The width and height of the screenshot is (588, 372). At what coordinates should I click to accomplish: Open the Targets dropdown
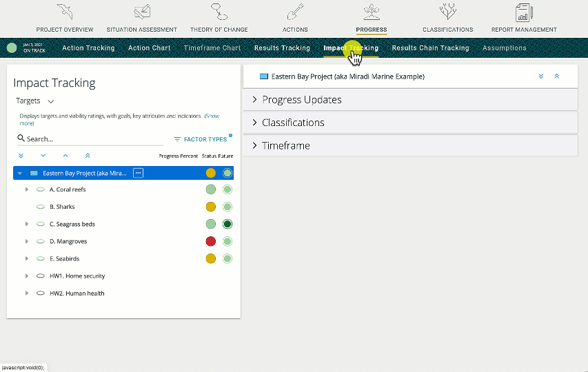34,101
